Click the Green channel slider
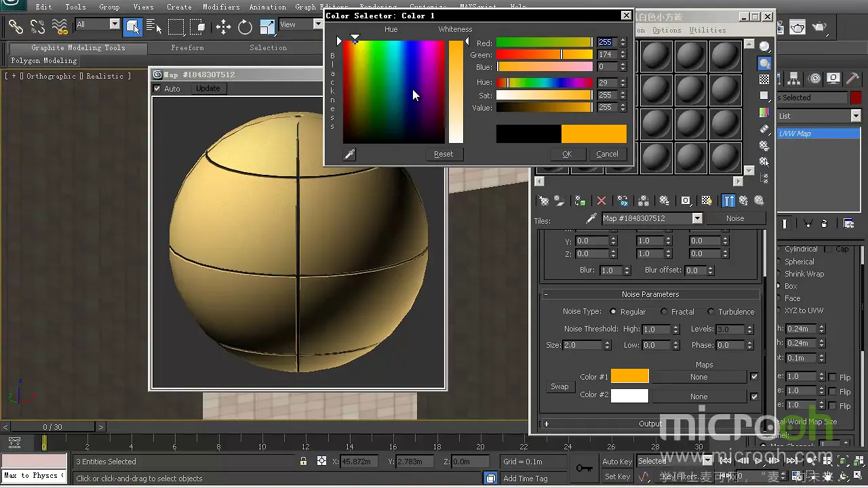Viewport: 868px width, 488px height. click(x=545, y=54)
